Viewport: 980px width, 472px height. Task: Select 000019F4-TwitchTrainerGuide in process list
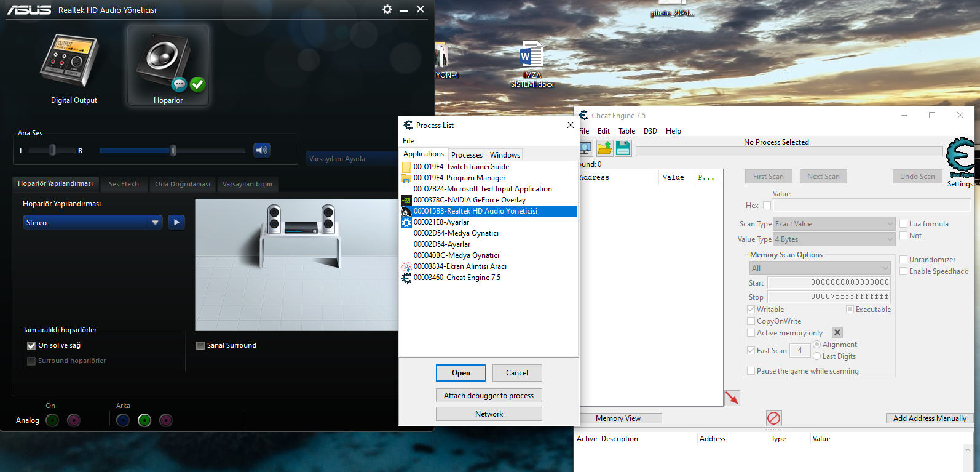(489, 167)
